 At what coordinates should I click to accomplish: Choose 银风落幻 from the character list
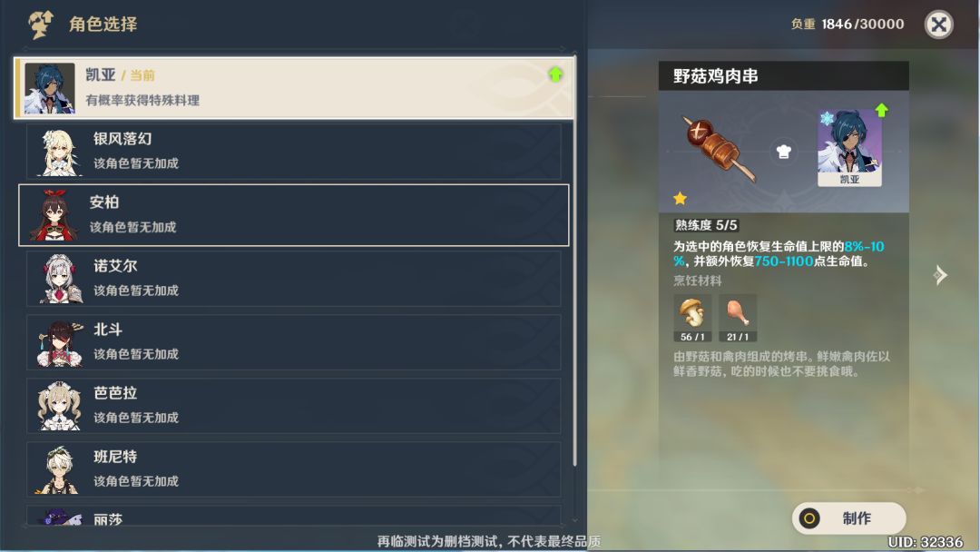(x=294, y=152)
